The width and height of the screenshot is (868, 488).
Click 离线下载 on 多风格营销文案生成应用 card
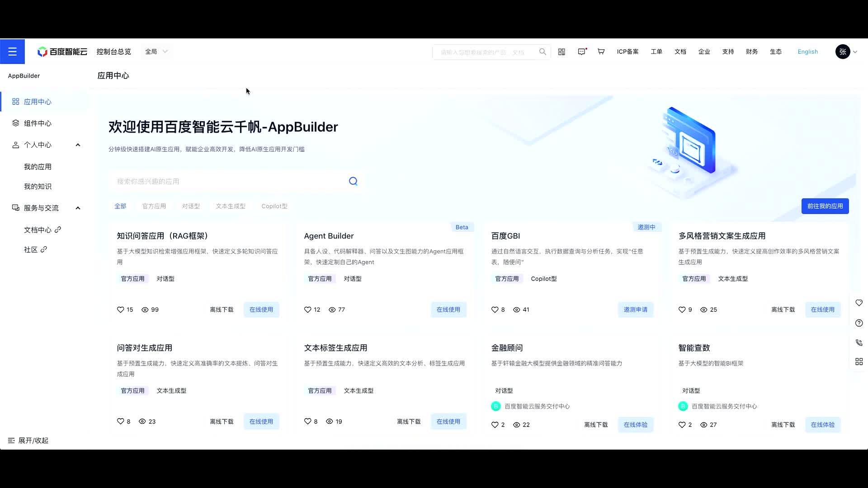click(x=783, y=310)
